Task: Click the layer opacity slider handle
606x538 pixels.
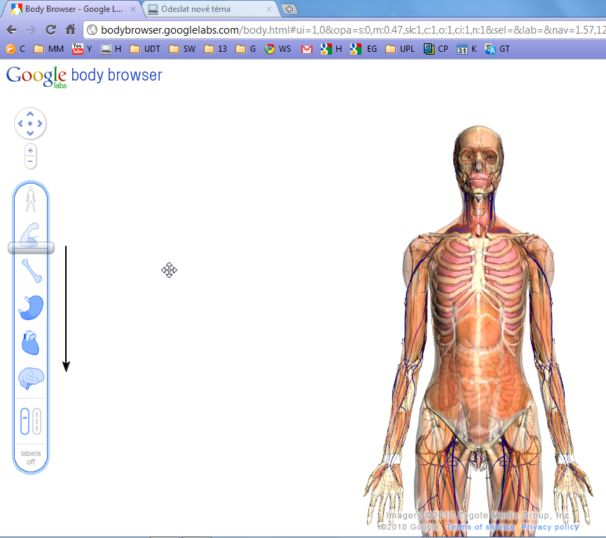Action: click(x=31, y=247)
